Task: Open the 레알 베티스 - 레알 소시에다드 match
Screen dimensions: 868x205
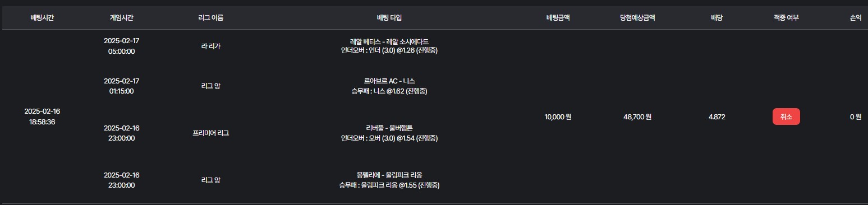Action: [389, 41]
